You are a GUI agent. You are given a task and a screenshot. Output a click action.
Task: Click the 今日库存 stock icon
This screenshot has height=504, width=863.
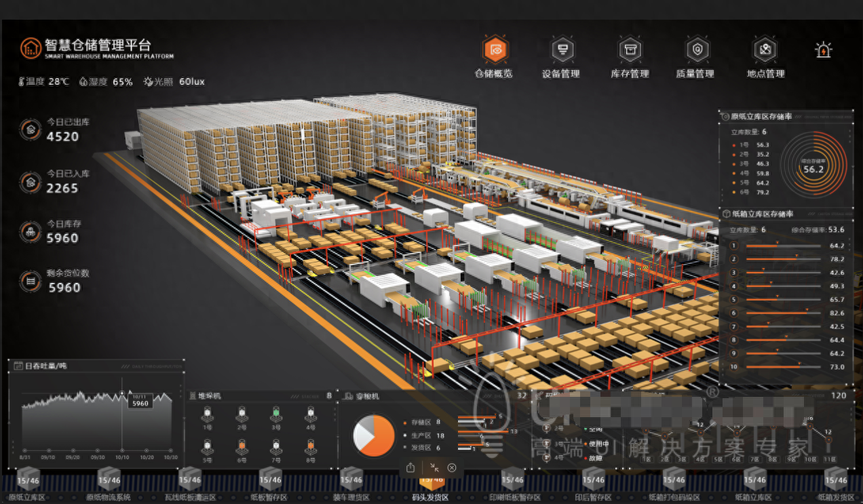(31, 231)
